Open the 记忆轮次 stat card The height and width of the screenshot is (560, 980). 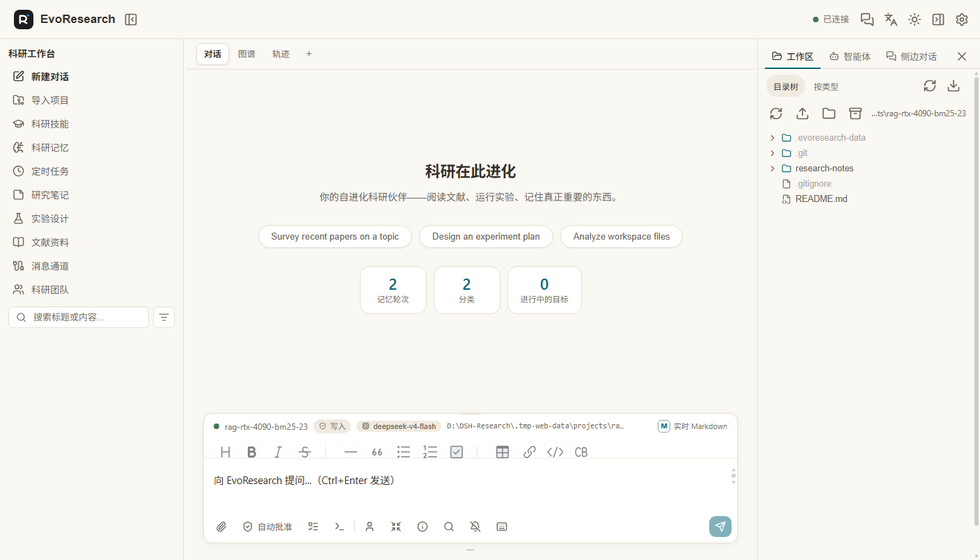[x=393, y=290]
